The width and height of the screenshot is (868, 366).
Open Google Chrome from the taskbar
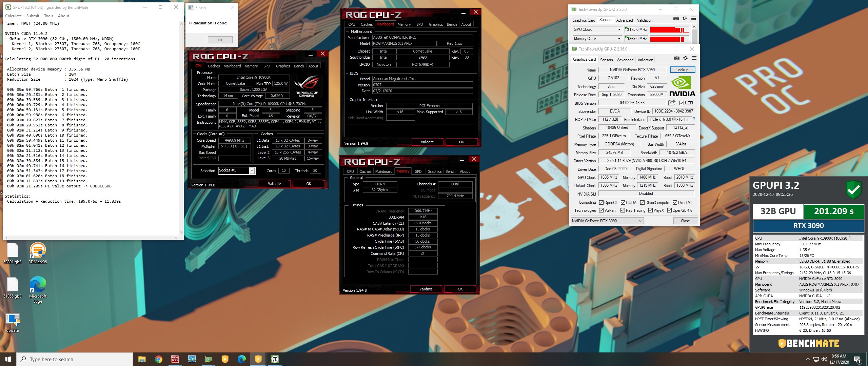159,359
